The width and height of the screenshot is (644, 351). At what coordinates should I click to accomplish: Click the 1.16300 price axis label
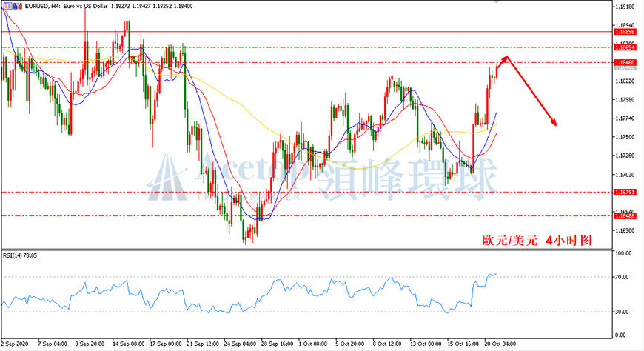(x=625, y=230)
